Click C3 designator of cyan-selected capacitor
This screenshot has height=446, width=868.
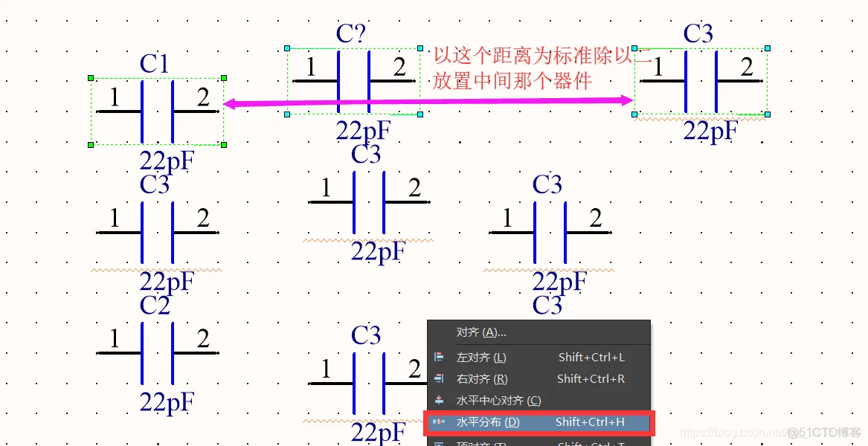coord(698,33)
